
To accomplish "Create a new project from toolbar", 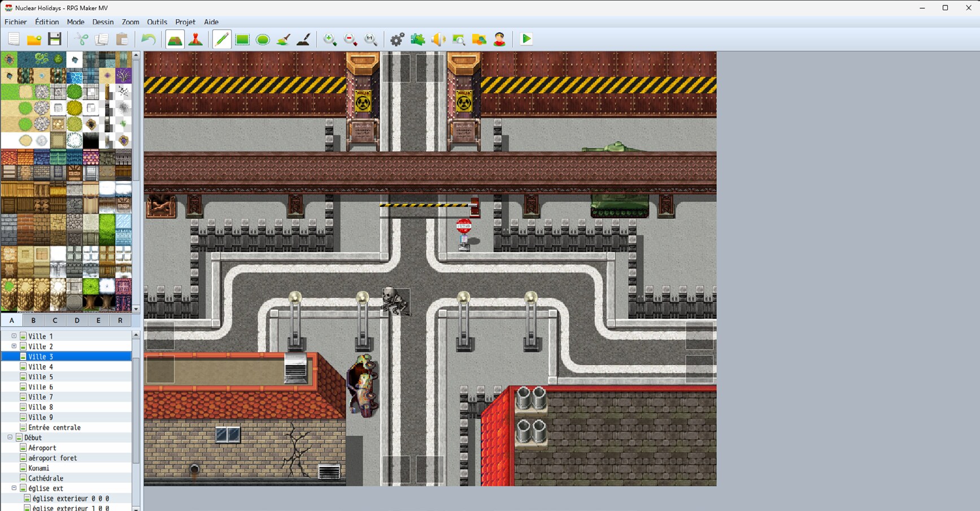I will click(14, 39).
